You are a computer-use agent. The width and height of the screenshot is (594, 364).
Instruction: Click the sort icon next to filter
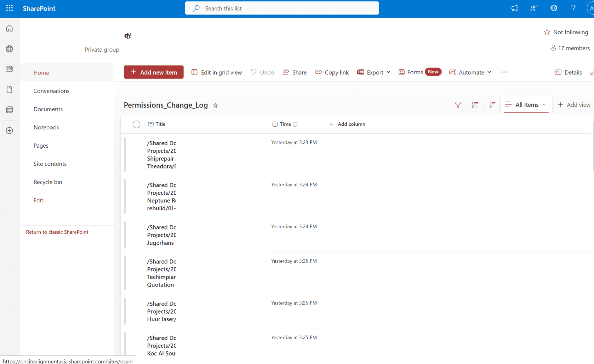click(492, 105)
